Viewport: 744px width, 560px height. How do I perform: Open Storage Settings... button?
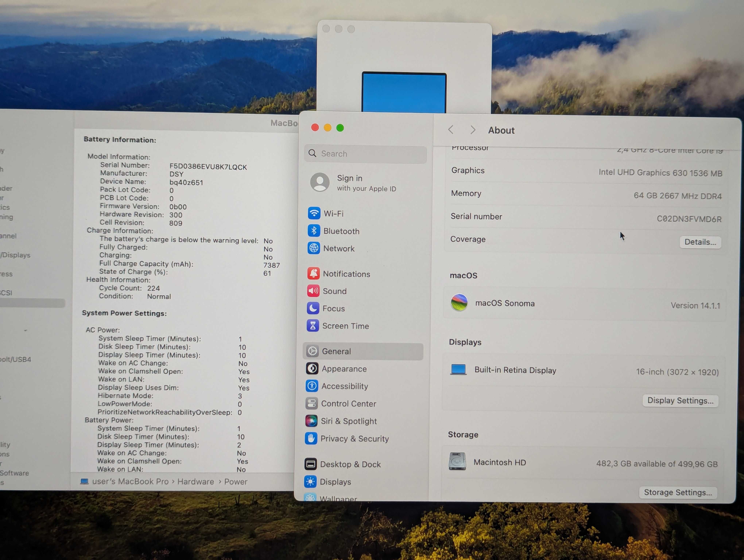pyautogui.click(x=678, y=492)
